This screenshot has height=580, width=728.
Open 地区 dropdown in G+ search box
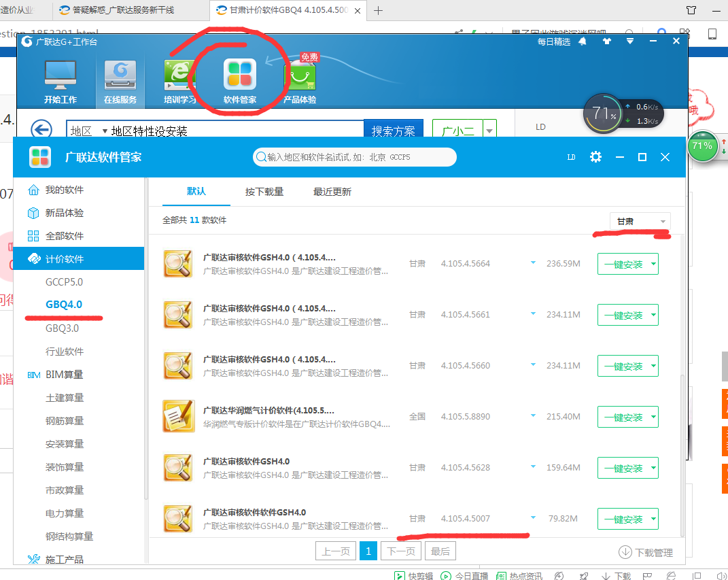88,131
